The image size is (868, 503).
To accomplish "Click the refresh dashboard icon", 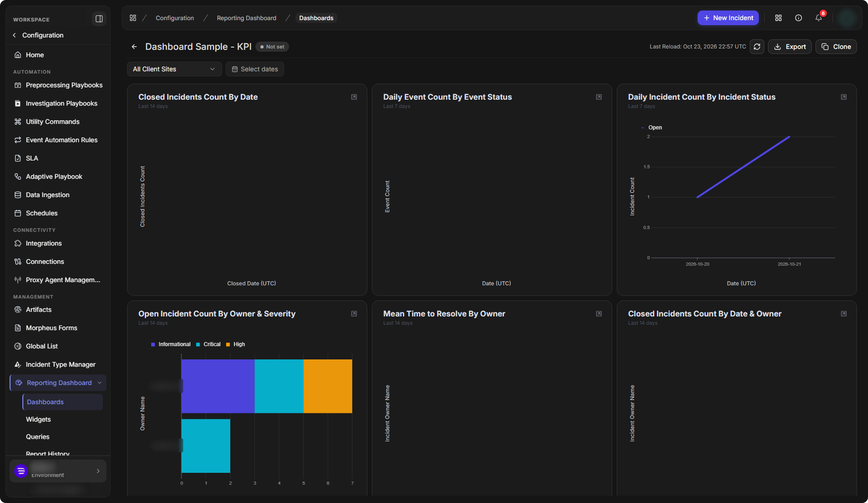I will 757,47.
